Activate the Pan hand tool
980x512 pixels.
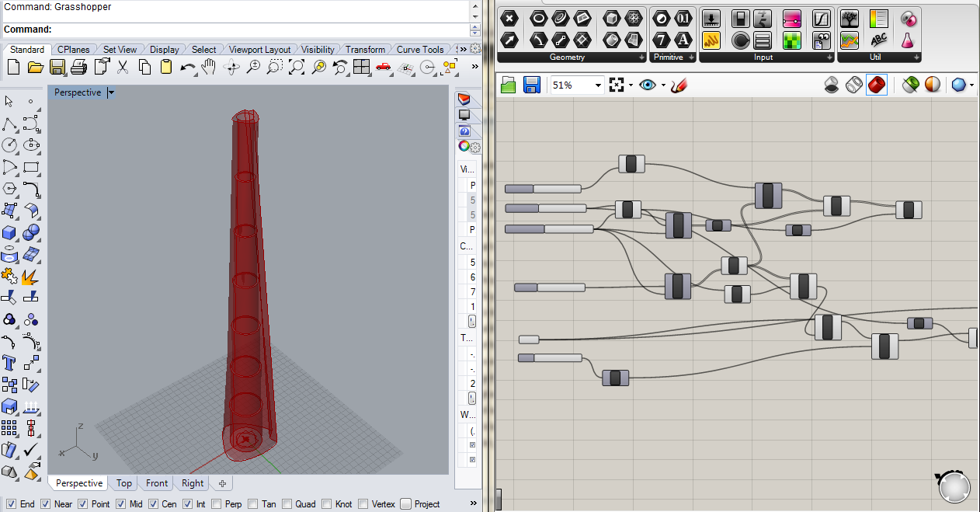pos(208,68)
